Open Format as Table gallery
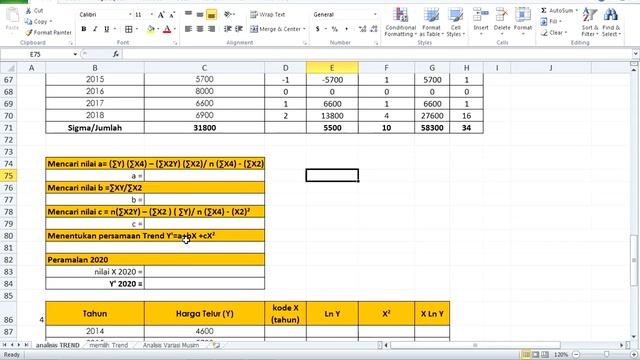The height and width of the screenshot is (360, 640). (x=431, y=22)
